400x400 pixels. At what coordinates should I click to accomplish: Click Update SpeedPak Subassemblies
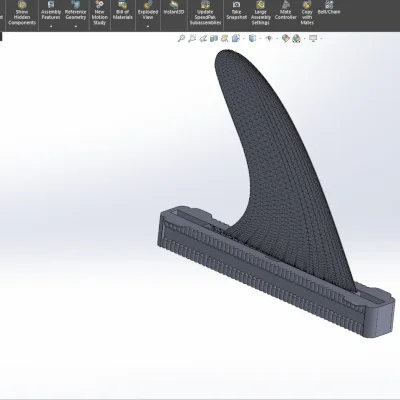[205, 14]
